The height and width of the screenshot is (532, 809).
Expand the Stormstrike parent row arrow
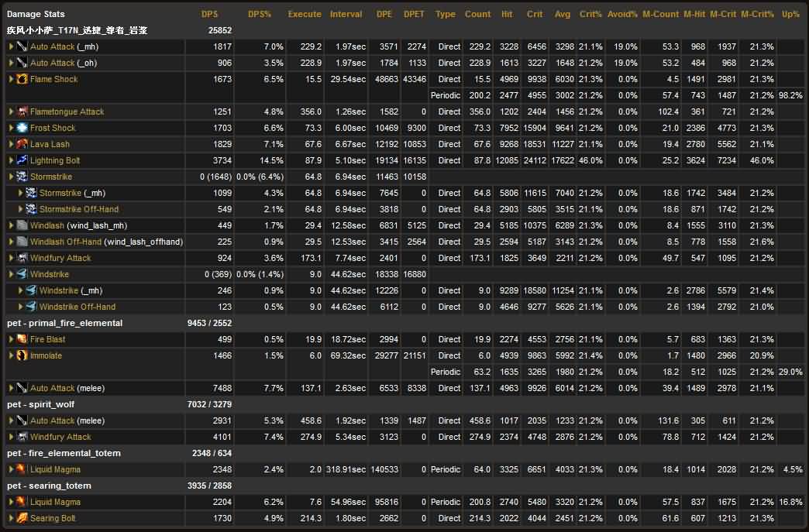point(11,177)
